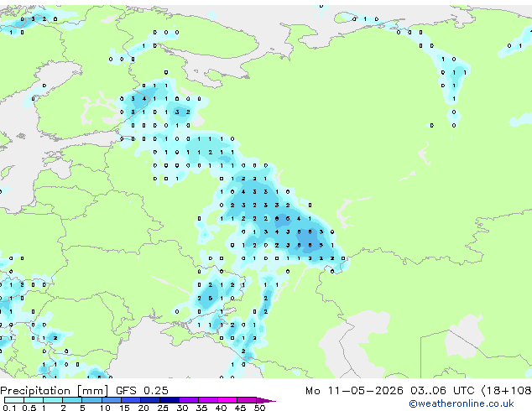Click the over-50 mm arrow tip of legend
Image resolution: width=532 pixels, height=411 pixels.
point(266,401)
